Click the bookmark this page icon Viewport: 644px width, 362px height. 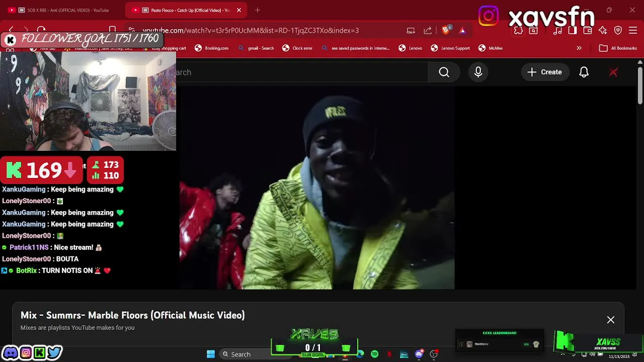point(113,30)
